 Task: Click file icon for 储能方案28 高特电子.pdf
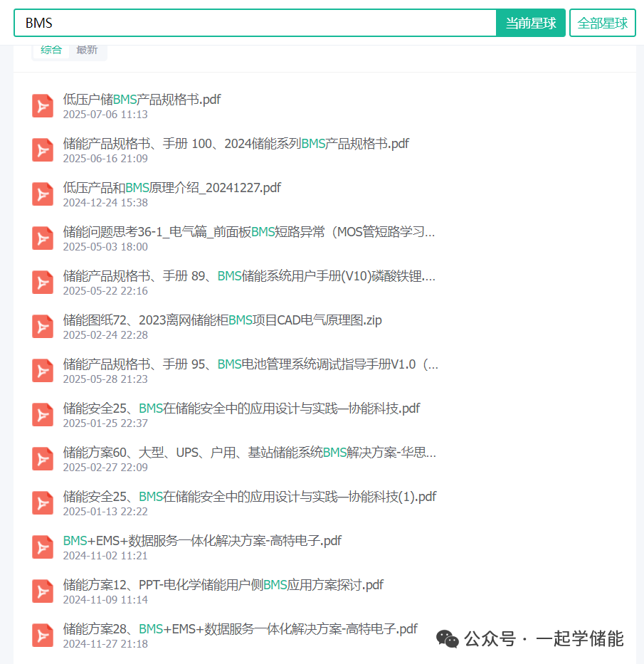(43, 636)
